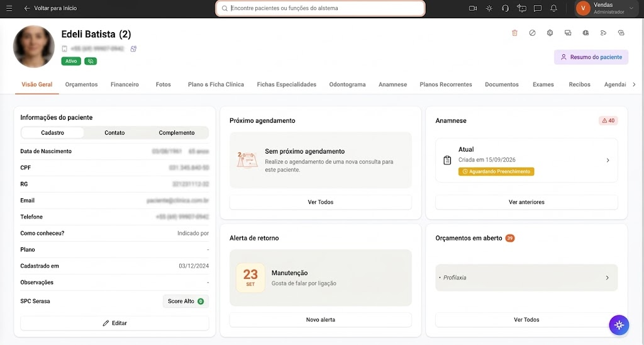
Task: Delete patient with red trash icon
Action: tap(514, 33)
